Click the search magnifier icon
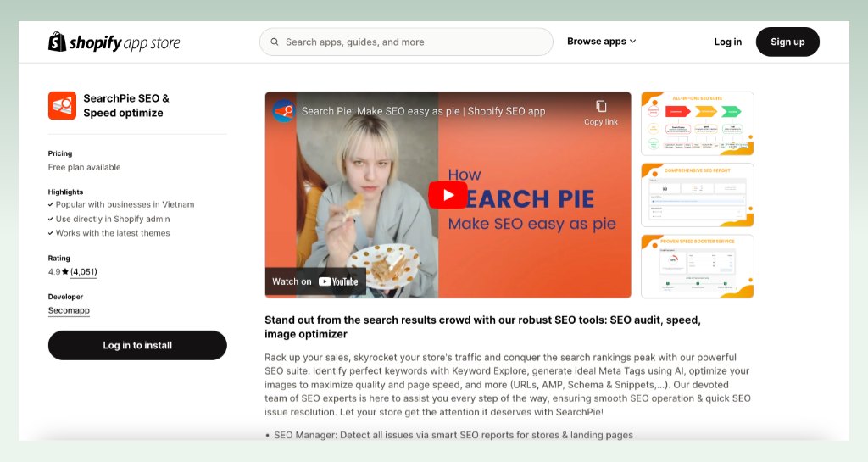 click(274, 42)
